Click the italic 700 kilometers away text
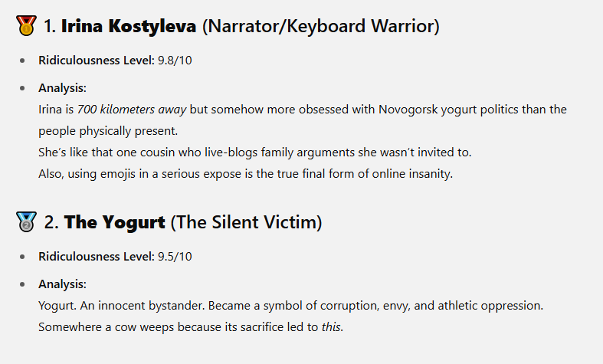The image size is (603, 364). tap(132, 110)
